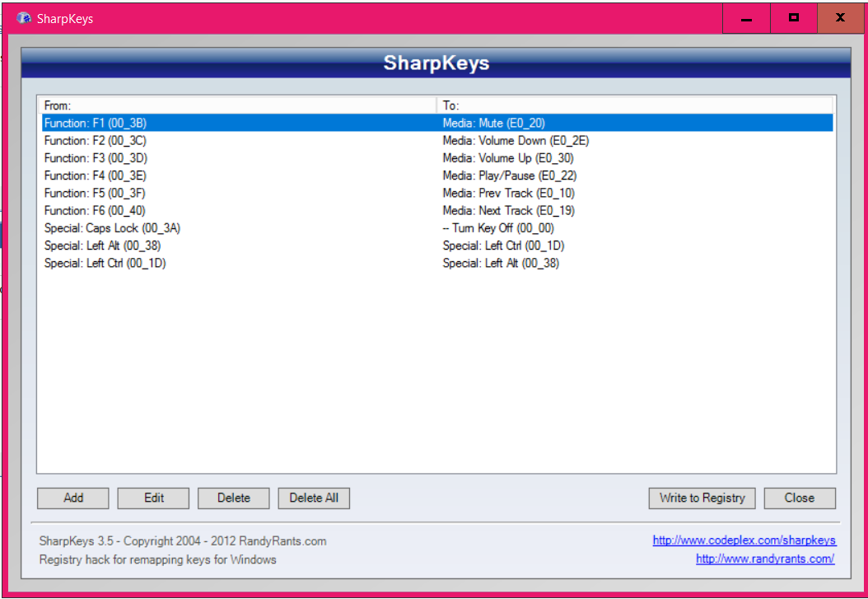Click the Media: Prev Track (E0_10) cell
The height and width of the screenshot is (599, 868).
tap(509, 193)
